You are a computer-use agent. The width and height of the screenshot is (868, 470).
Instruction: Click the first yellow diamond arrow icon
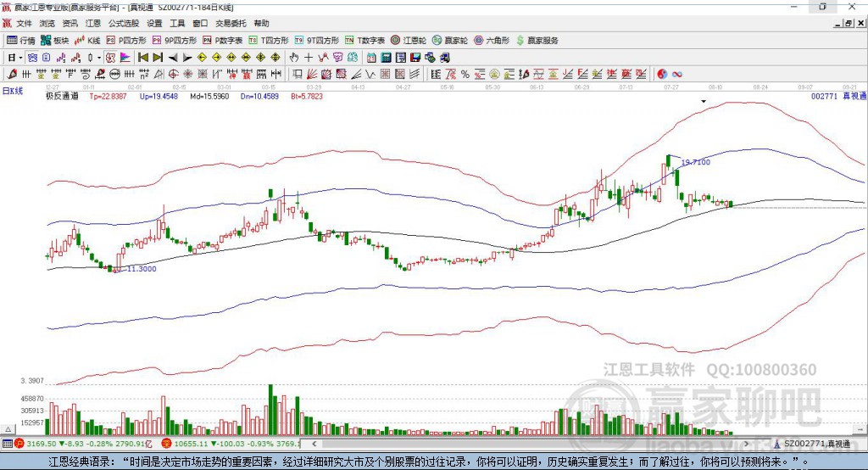(202, 58)
